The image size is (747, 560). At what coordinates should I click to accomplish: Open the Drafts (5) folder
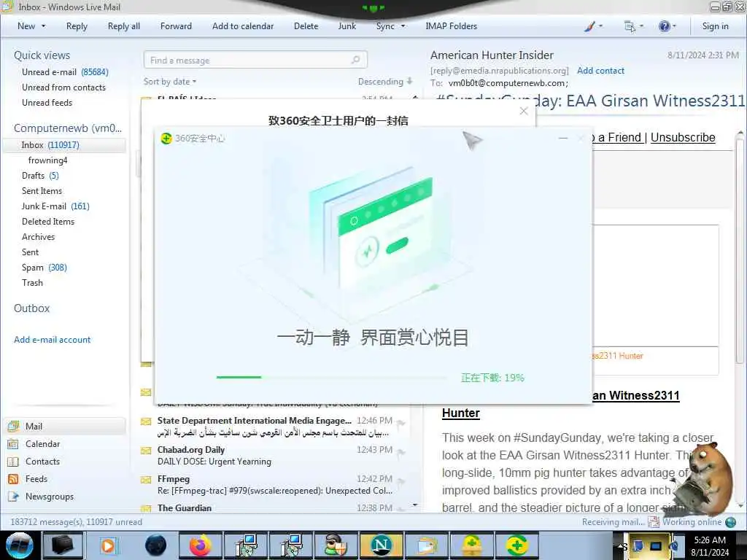pyautogui.click(x=40, y=175)
